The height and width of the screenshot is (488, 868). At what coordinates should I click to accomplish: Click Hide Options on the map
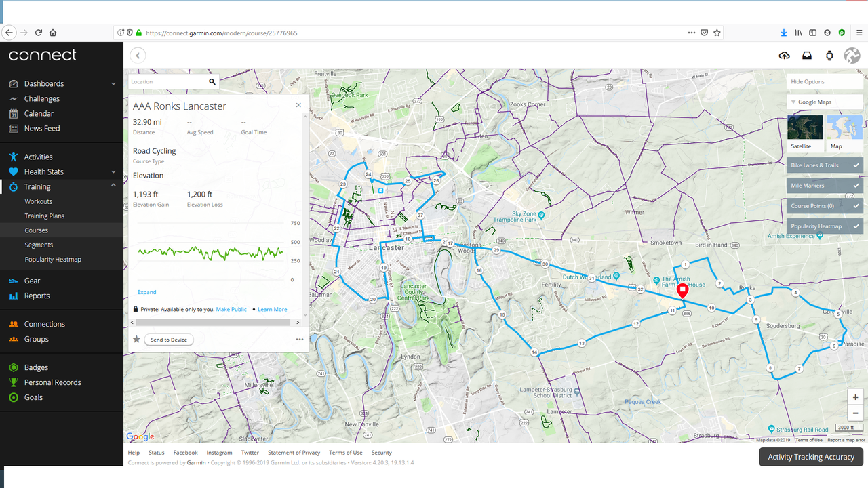825,82
